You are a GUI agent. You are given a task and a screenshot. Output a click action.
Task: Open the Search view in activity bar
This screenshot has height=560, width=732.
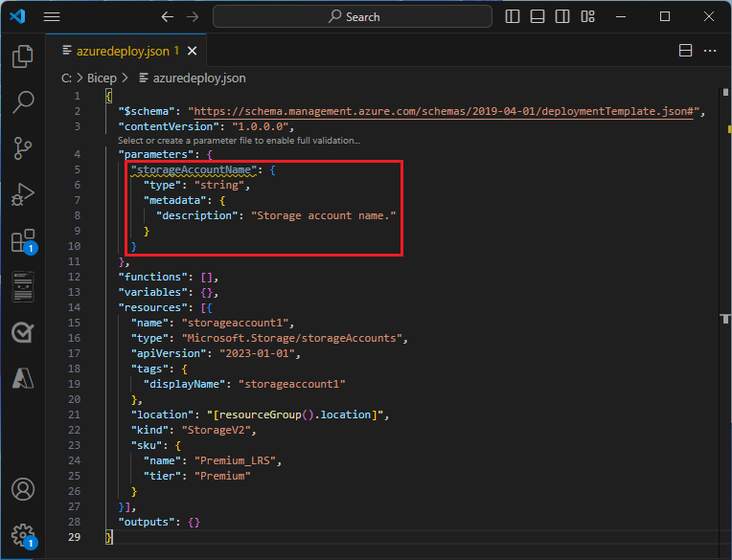click(x=22, y=102)
